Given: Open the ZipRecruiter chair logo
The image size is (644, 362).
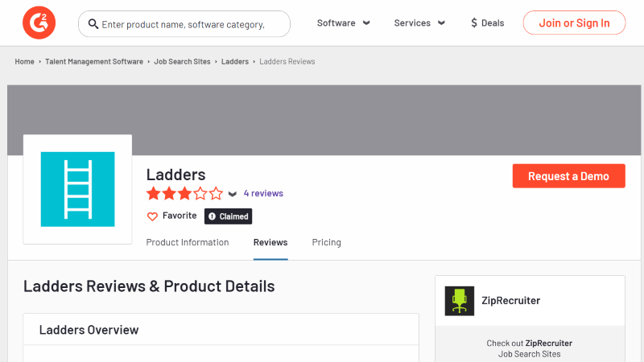Looking at the screenshot, I should coord(459,301).
